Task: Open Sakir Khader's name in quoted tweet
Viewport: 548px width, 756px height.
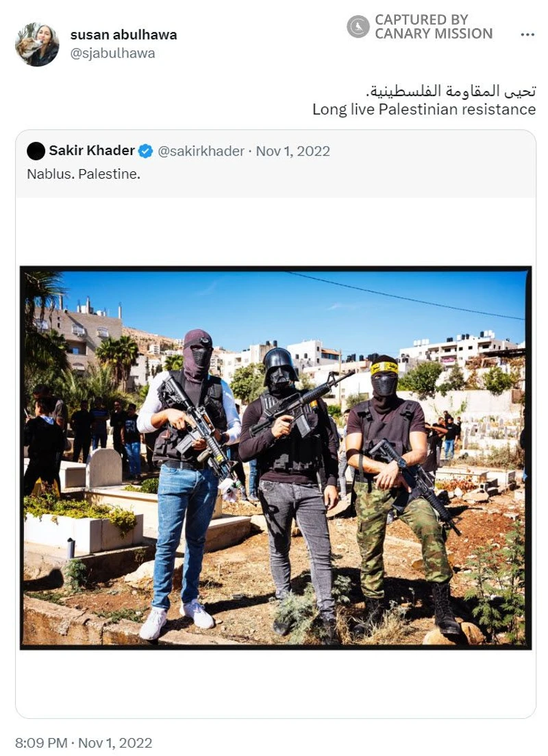Action: coord(92,150)
